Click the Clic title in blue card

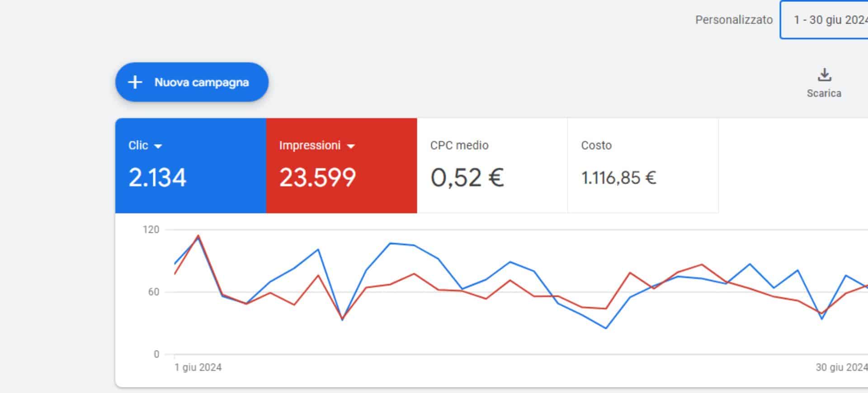click(138, 145)
